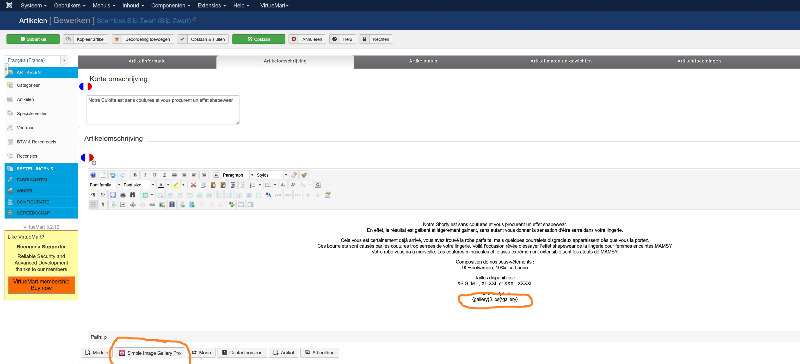
Task: Click the Annuleren button
Action: point(307,39)
